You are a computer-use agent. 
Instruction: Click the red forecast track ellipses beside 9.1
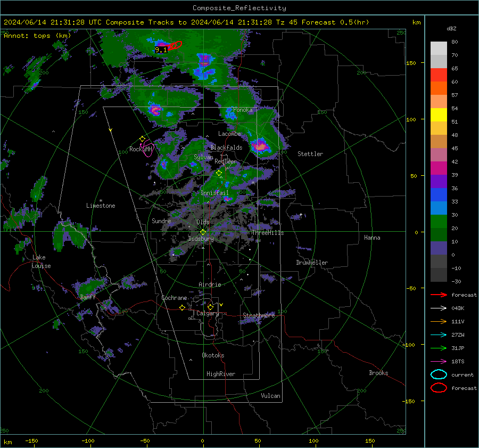pos(175,46)
